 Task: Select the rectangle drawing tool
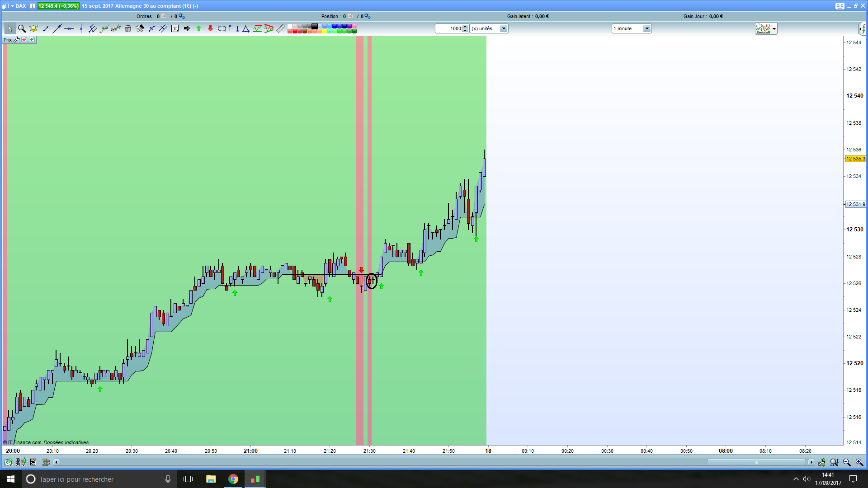tap(234, 28)
